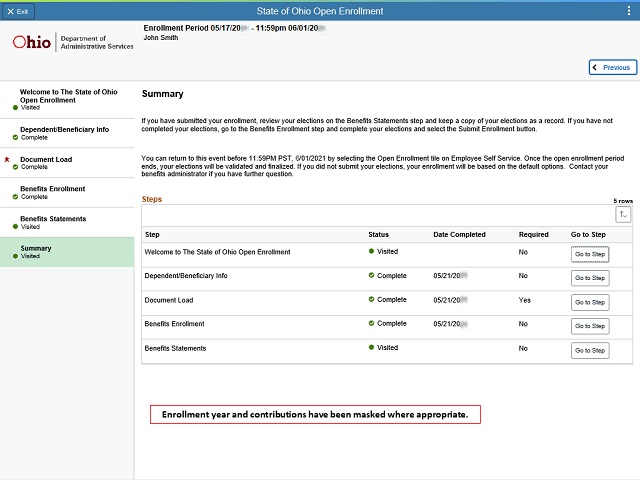Click Go to Step for Benefits Statements row
Viewport: 640px width, 480px height.
click(590, 351)
